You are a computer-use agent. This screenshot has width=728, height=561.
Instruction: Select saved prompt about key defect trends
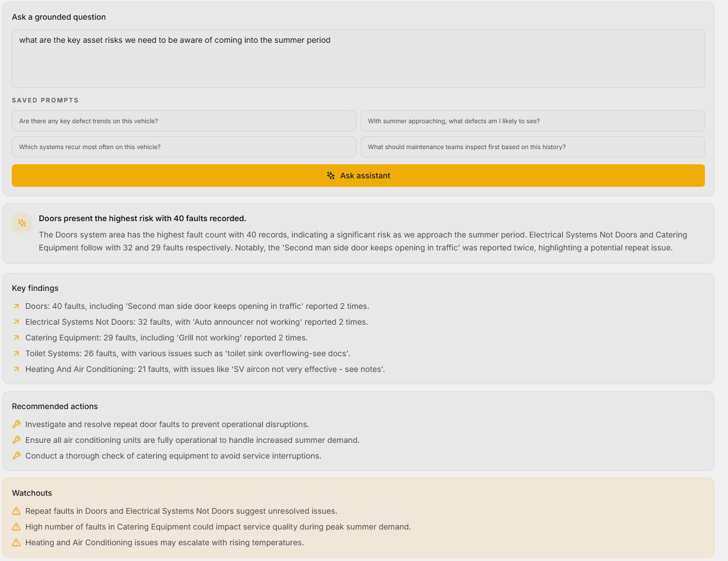click(184, 121)
